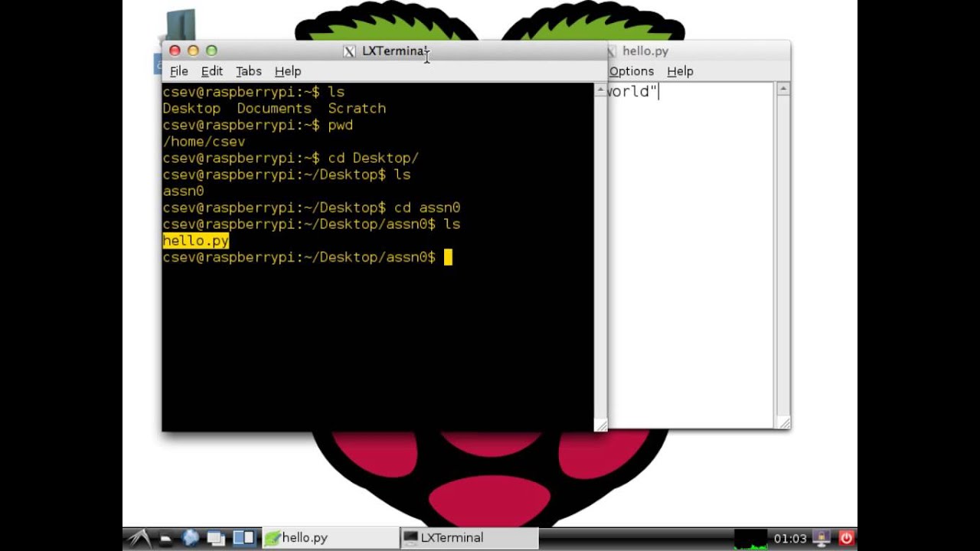Switch to hello.py taskbar window
This screenshot has width=980, height=551.
pyautogui.click(x=330, y=538)
